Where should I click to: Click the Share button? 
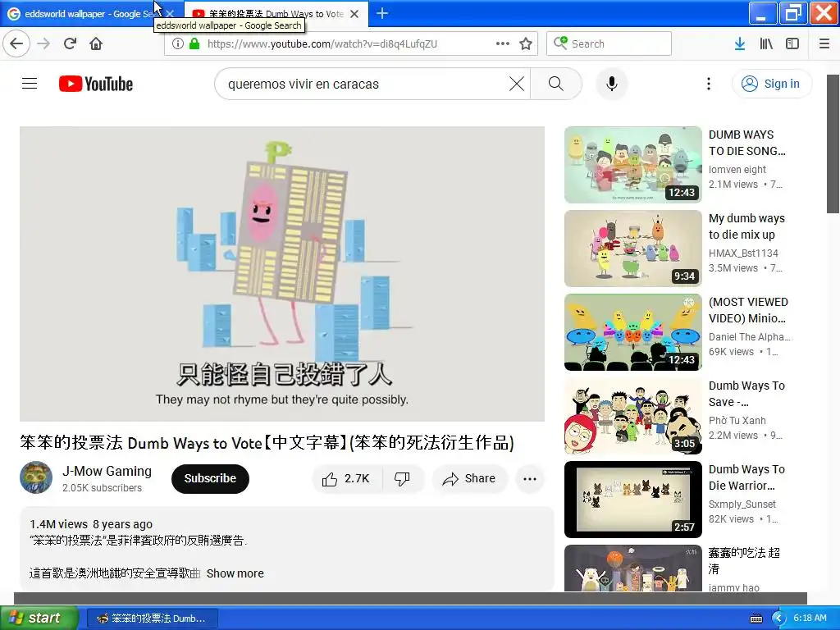click(x=469, y=479)
